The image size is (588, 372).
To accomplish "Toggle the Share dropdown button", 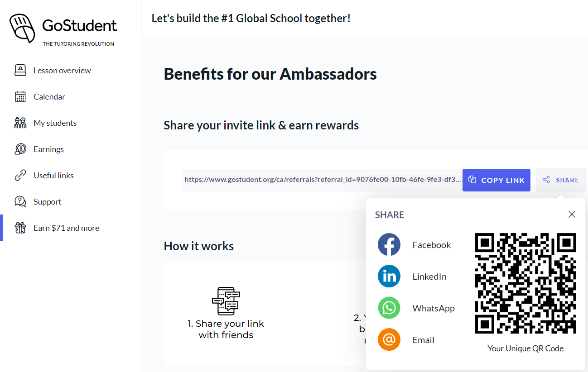I will tap(561, 180).
